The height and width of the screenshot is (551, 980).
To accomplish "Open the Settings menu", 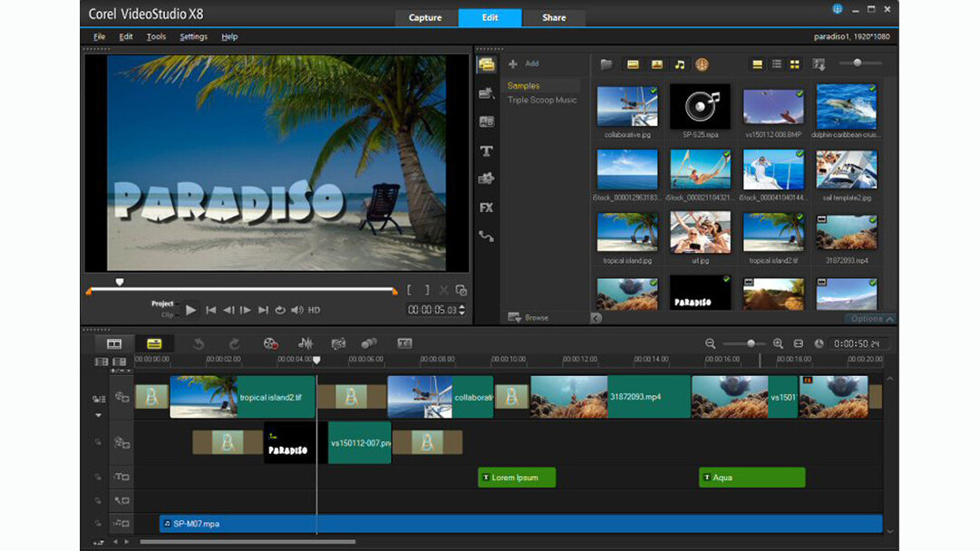I will tap(193, 36).
